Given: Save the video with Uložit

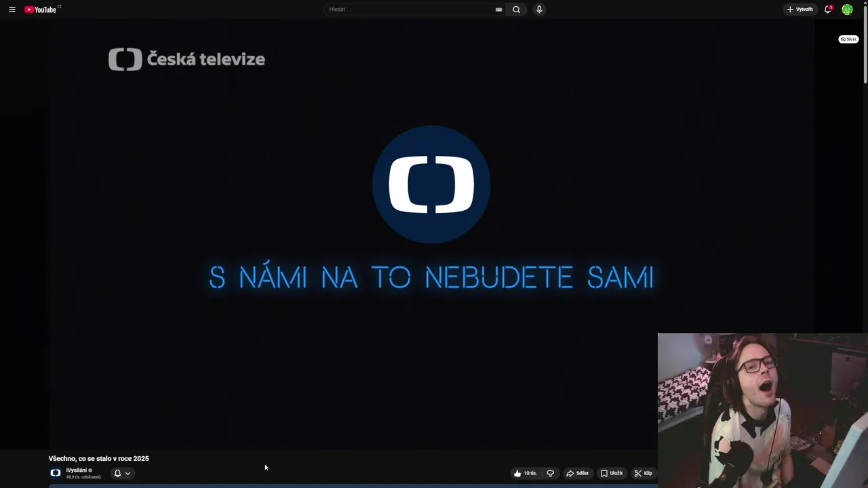Looking at the screenshot, I should [x=612, y=473].
